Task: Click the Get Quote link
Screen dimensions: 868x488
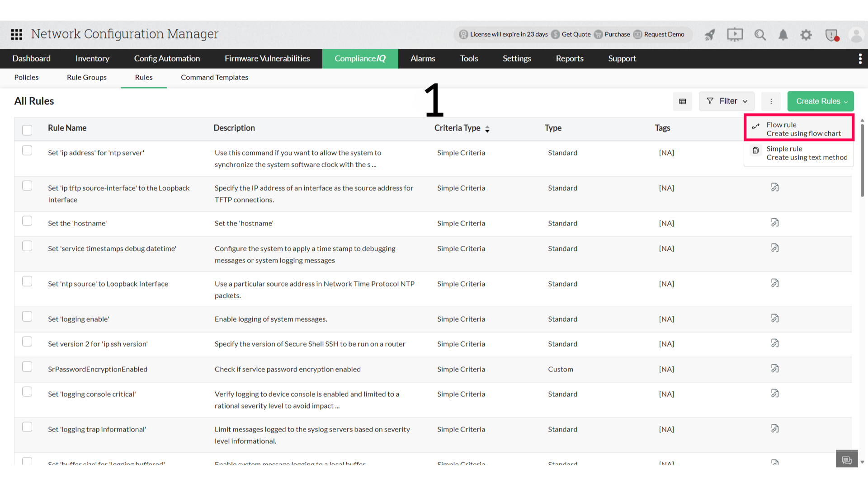Action: tap(576, 34)
